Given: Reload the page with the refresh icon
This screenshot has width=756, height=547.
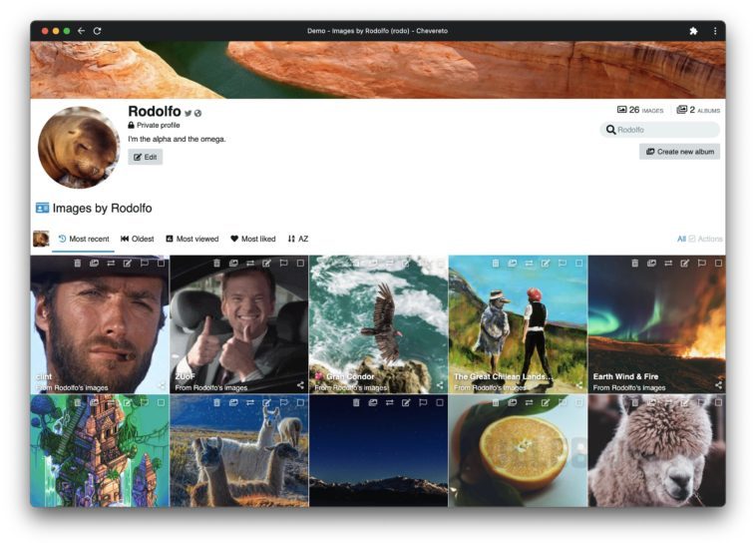Looking at the screenshot, I should [97, 31].
